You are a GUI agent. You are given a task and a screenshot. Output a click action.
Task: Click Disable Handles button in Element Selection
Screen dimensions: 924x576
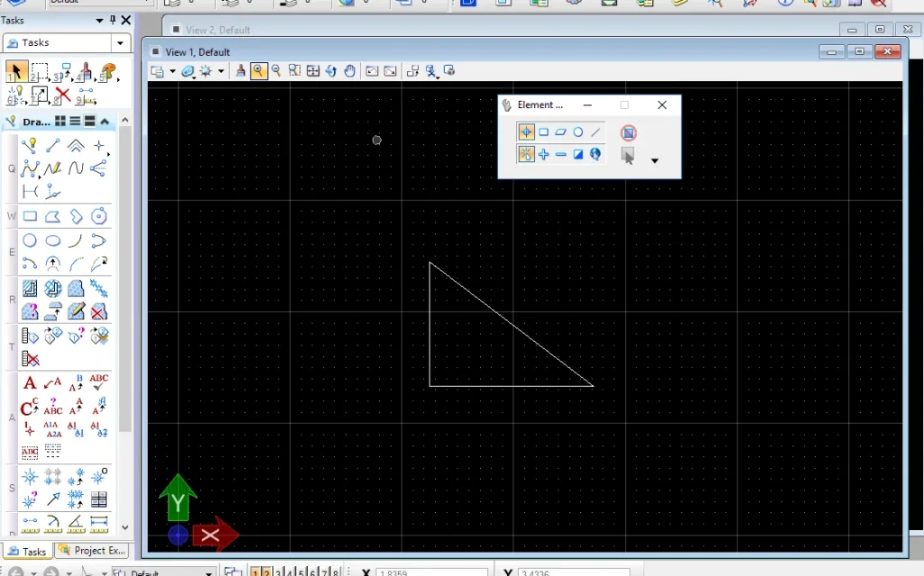pos(629,132)
